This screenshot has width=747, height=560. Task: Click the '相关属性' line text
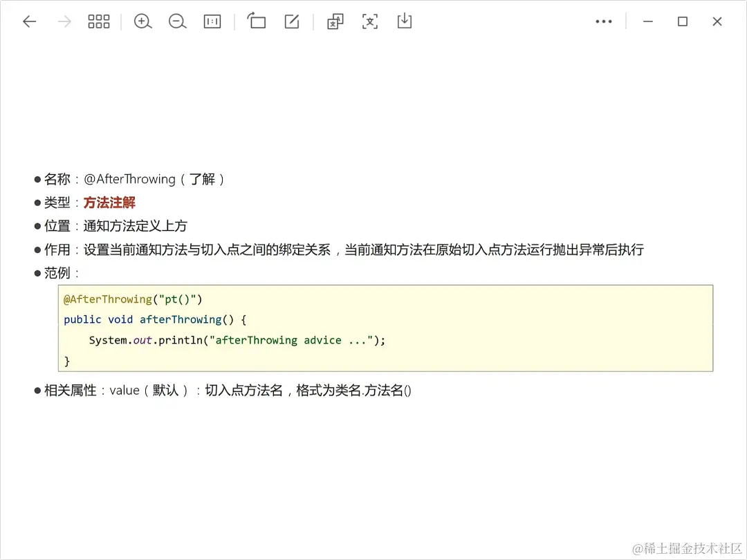[228, 391]
